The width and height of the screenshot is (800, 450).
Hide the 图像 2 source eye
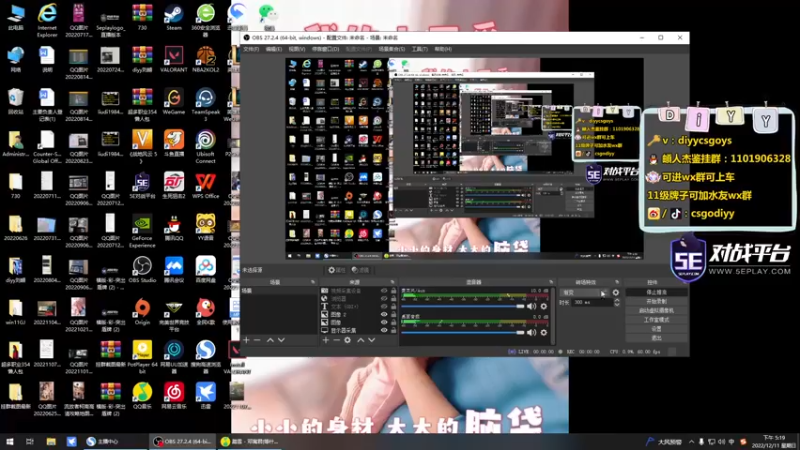pyautogui.click(x=384, y=314)
